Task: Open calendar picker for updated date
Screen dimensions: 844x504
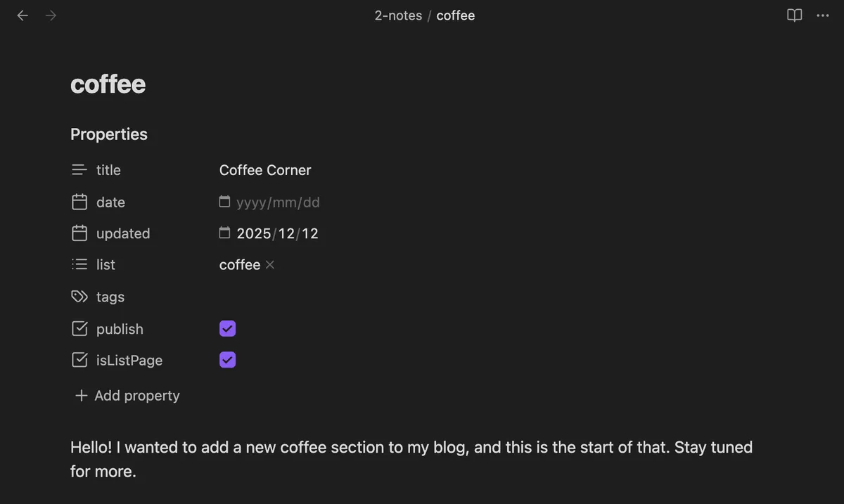Action: 224,233
